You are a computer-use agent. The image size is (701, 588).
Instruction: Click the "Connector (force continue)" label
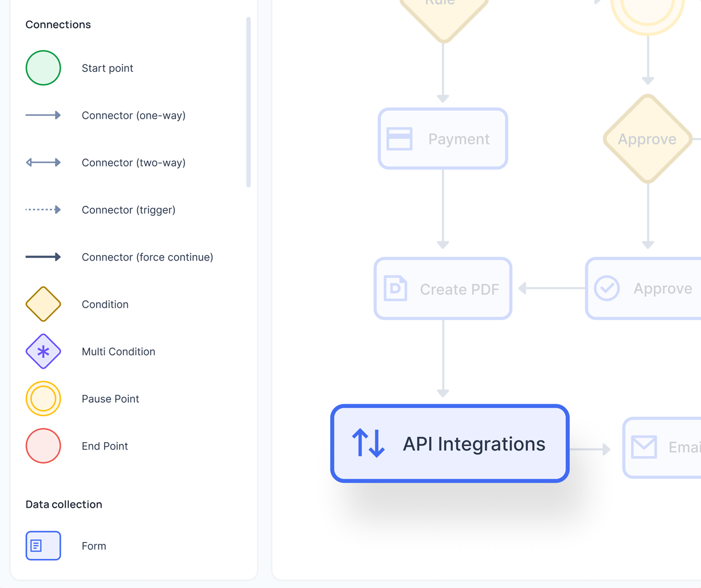(x=148, y=257)
